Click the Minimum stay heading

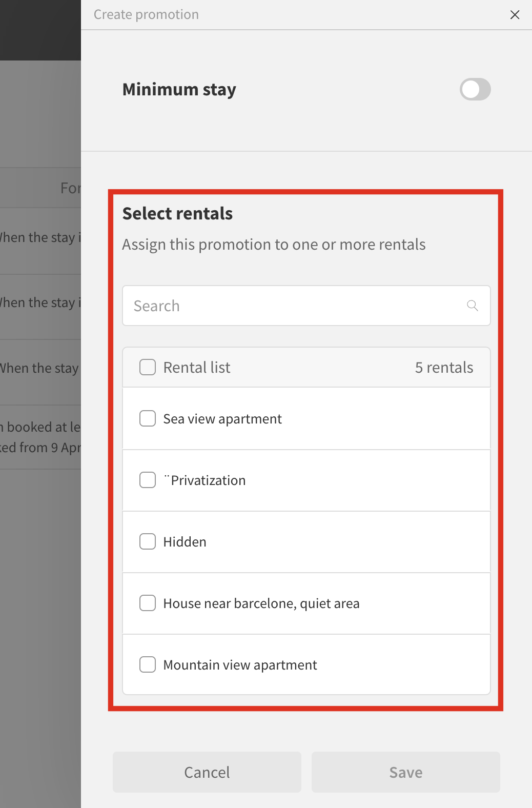click(x=179, y=90)
